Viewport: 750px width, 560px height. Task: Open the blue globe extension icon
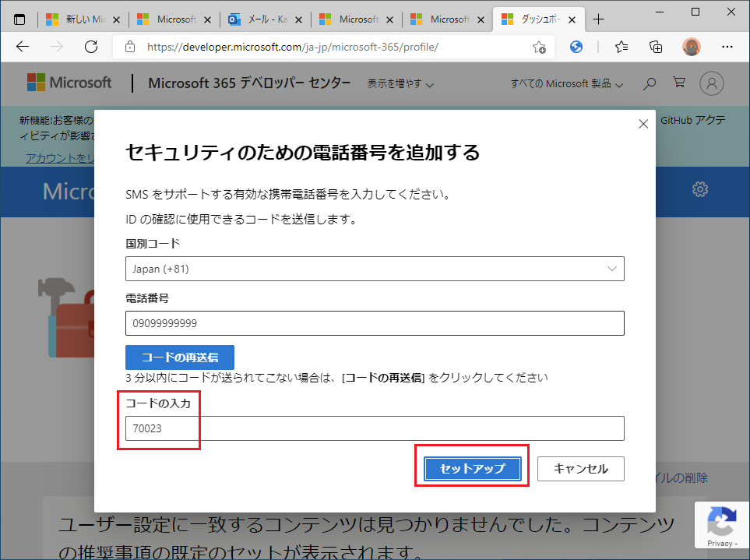576,47
